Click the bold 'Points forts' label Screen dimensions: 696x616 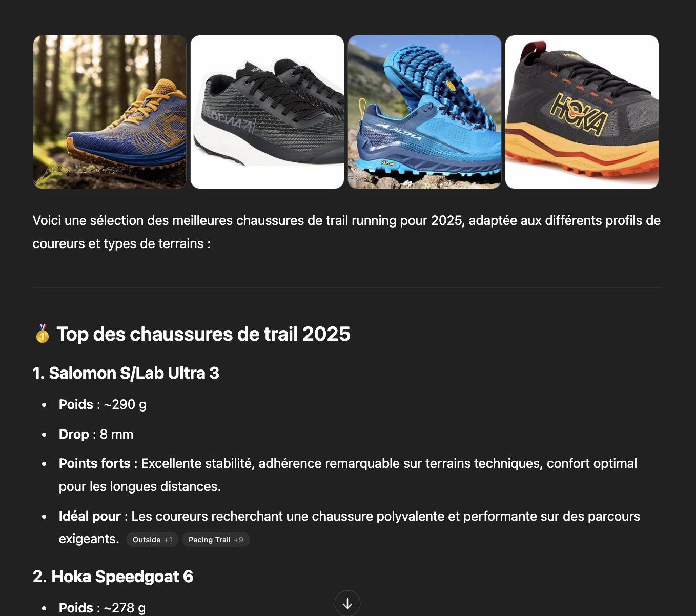point(95,463)
